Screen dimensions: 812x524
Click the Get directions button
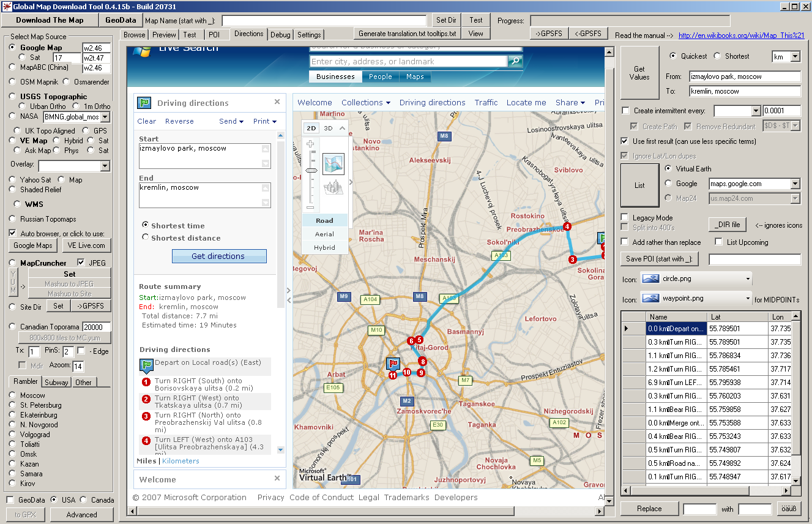pos(218,256)
